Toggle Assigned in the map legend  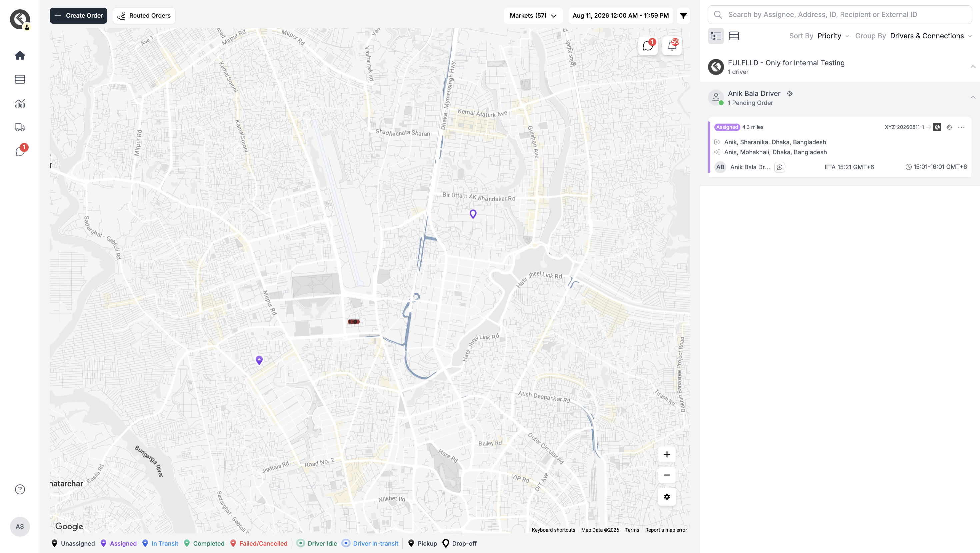tap(118, 543)
